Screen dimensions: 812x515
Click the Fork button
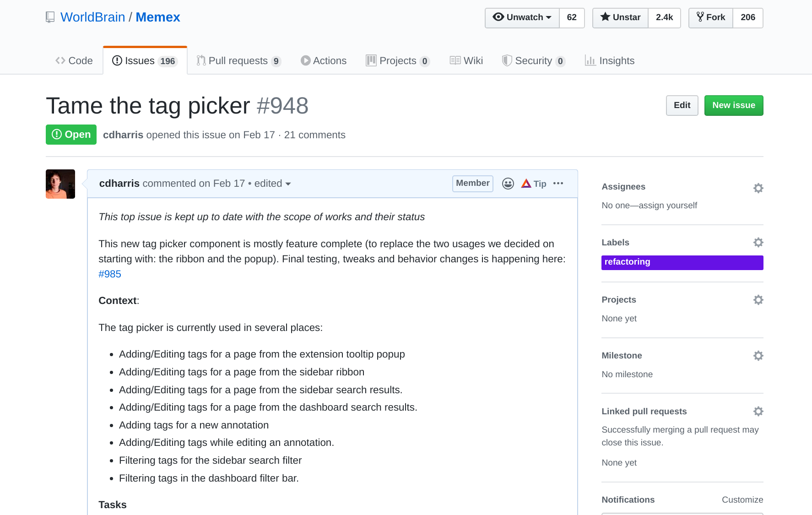pyautogui.click(x=711, y=18)
